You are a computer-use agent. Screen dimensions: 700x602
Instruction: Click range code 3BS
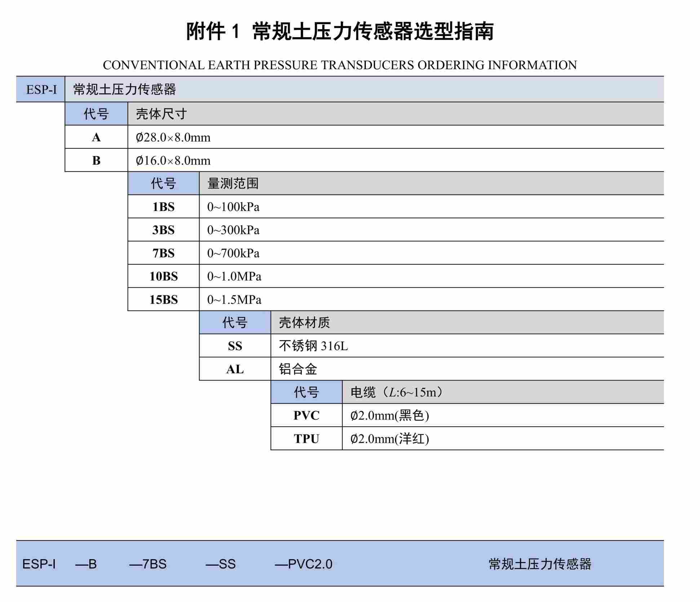163,230
